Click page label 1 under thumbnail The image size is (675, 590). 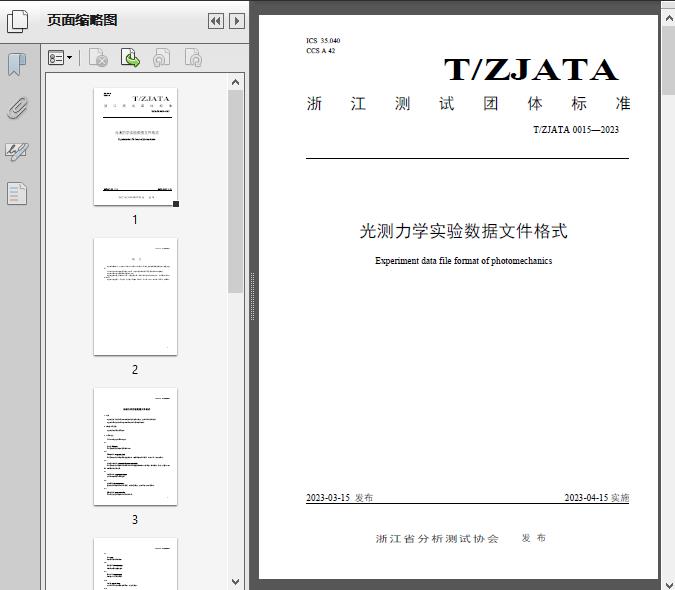[135, 220]
